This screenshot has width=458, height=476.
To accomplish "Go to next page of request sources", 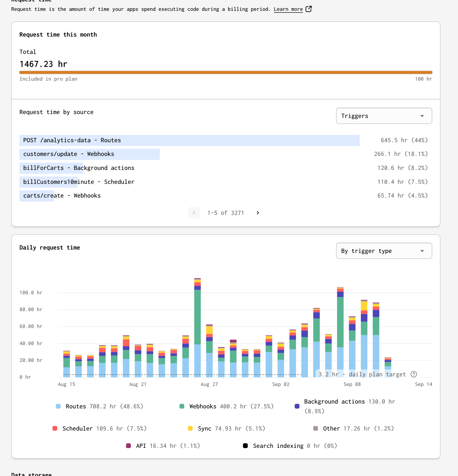I will [x=258, y=213].
